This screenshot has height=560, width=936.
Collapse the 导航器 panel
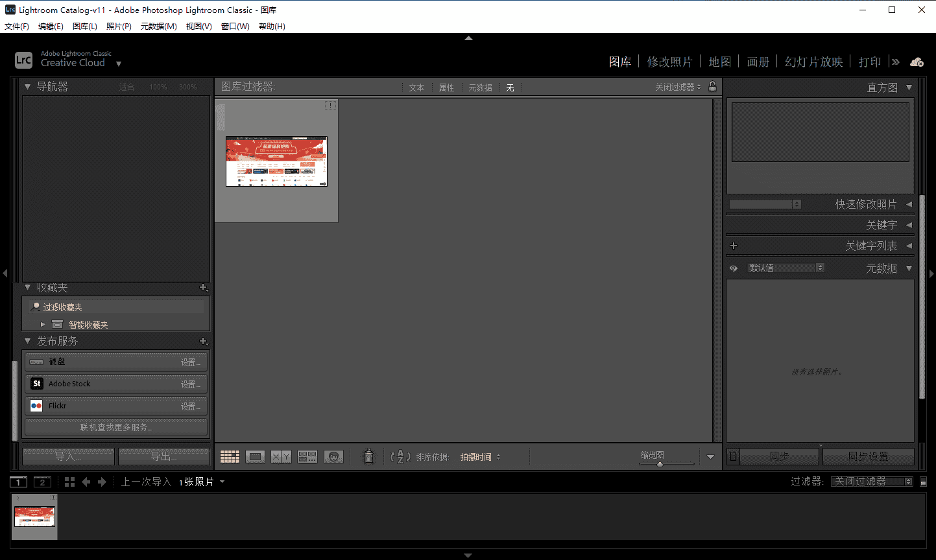(x=27, y=86)
